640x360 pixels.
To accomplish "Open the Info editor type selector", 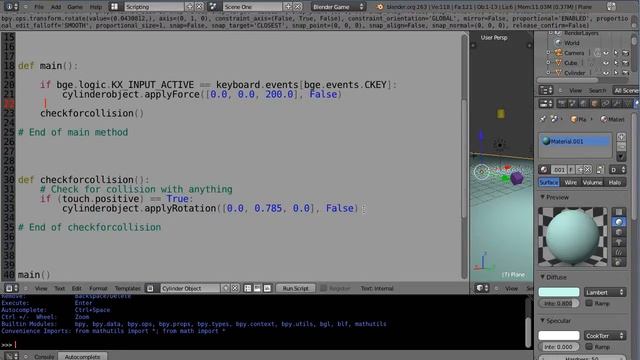I will [x=11, y=7].
